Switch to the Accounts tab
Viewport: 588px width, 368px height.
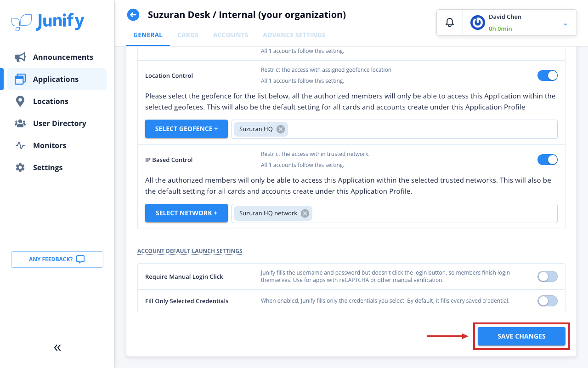[231, 35]
